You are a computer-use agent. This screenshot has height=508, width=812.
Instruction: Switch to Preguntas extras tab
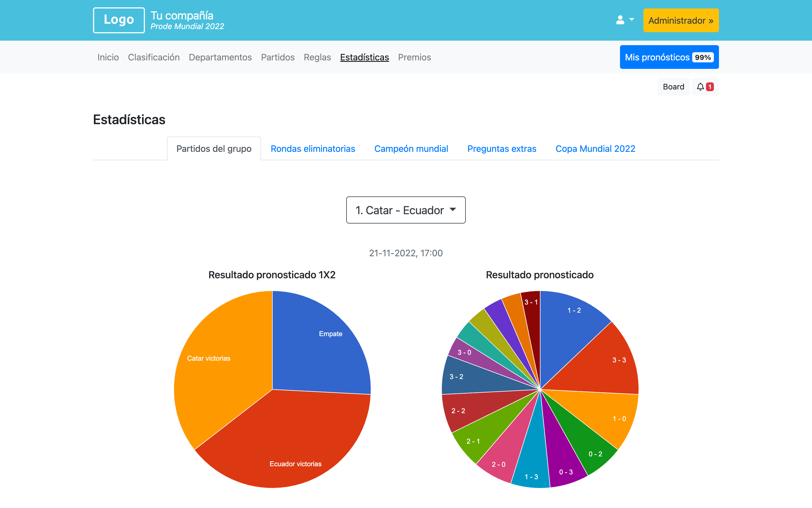502,148
